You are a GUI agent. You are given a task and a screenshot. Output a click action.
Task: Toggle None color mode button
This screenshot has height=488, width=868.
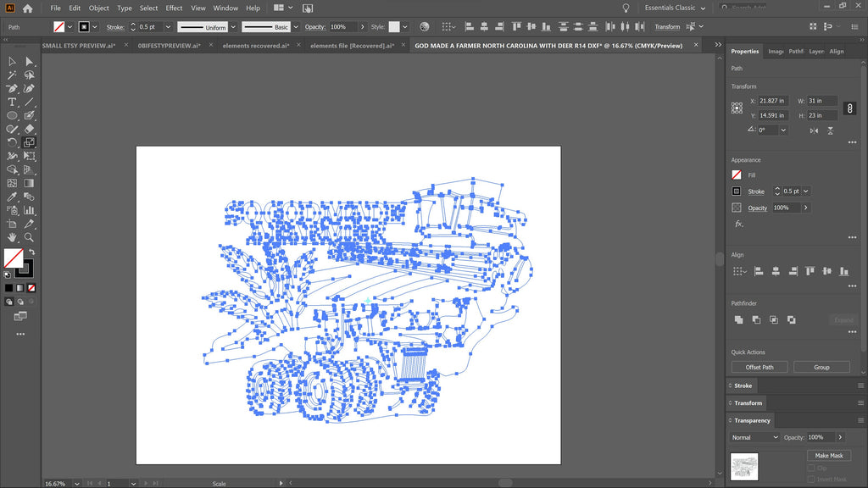click(x=31, y=288)
